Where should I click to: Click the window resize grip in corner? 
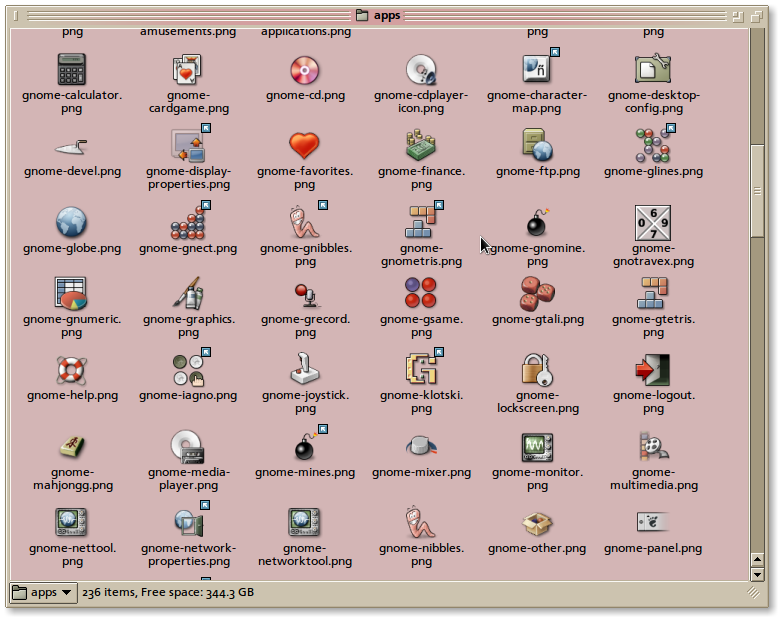point(754,592)
